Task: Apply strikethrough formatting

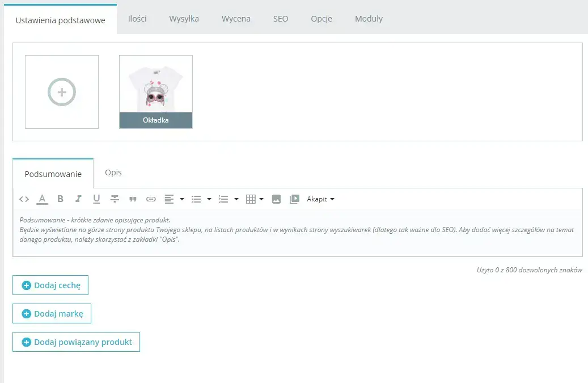Action: tap(115, 199)
